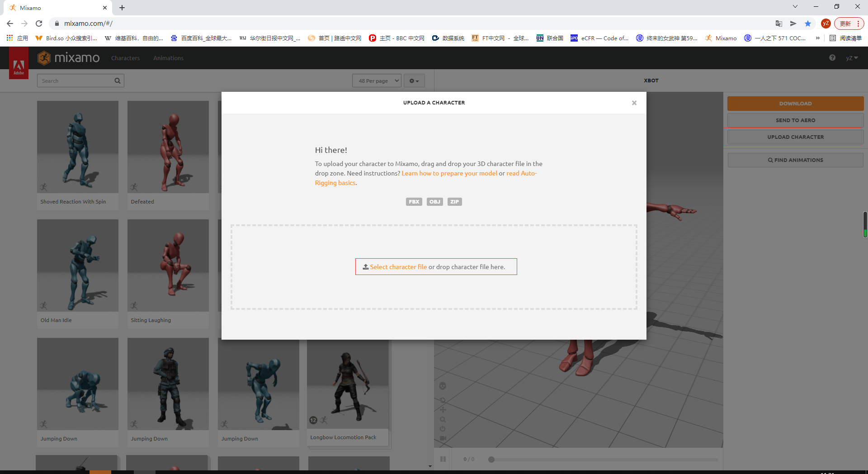This screenshot has width=868, height=474.
Task: Open the 维基百科 bookmark
Action: pyautogui.click(x=134, y=38)
